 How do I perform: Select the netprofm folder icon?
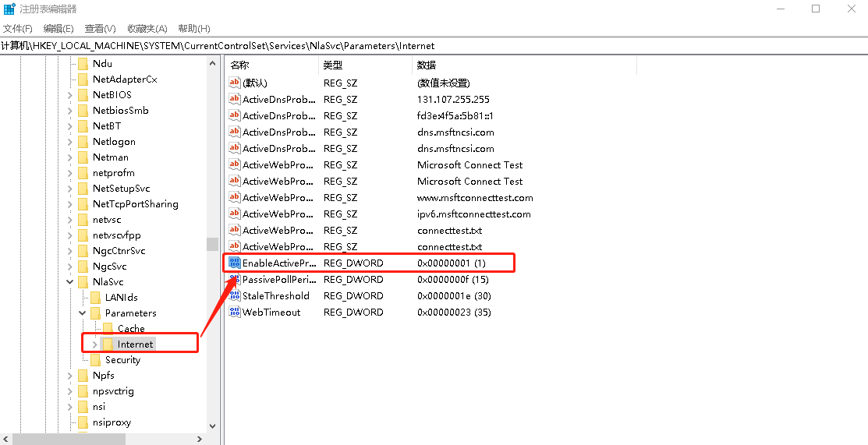[x=83, y=173]
